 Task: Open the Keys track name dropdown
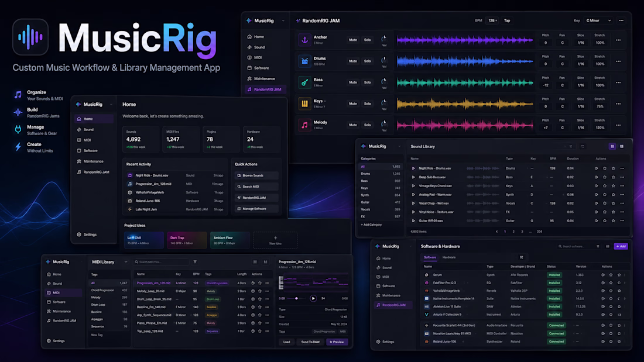pos(325,101)
